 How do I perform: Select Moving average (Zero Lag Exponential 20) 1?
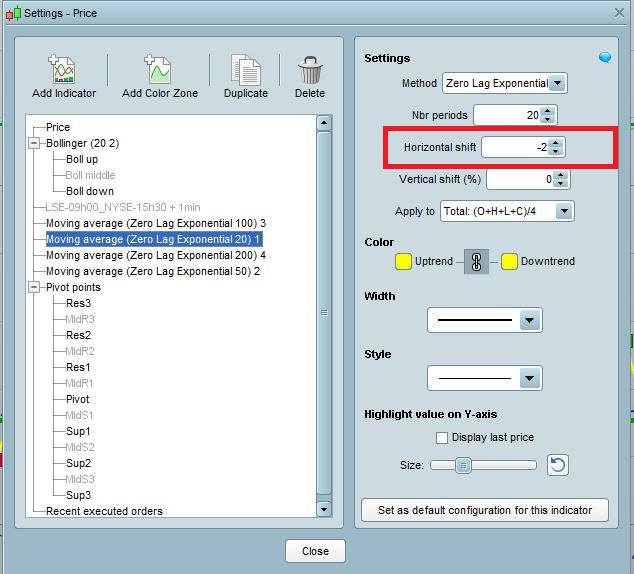(153, 239)
